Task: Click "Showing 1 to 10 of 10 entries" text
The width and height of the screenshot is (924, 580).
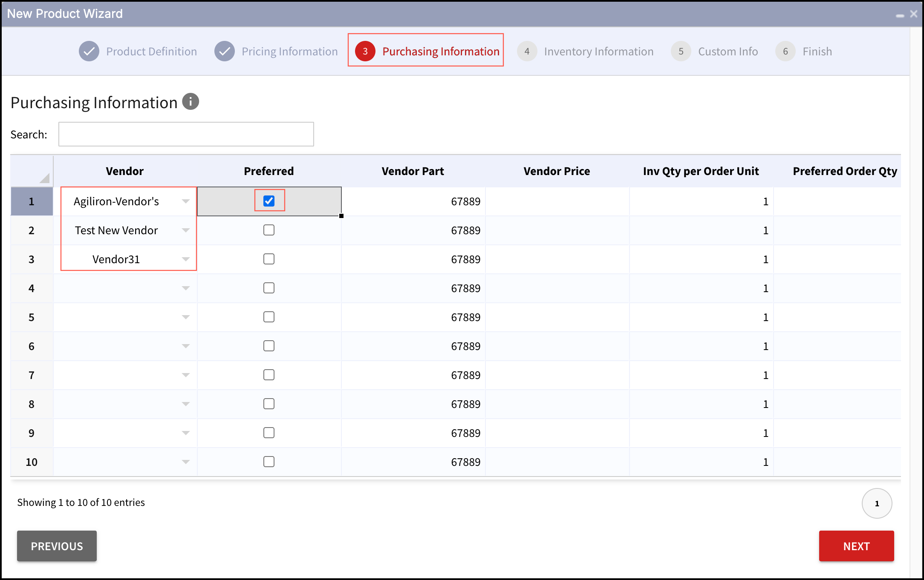Action: (81, 502)
